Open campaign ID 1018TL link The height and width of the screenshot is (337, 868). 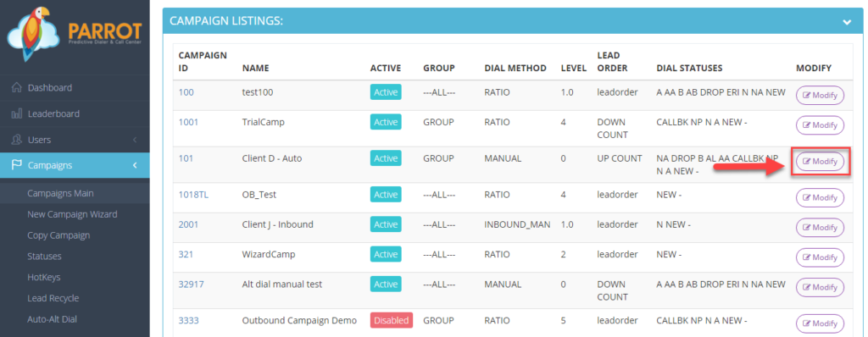tap(193, 195)
